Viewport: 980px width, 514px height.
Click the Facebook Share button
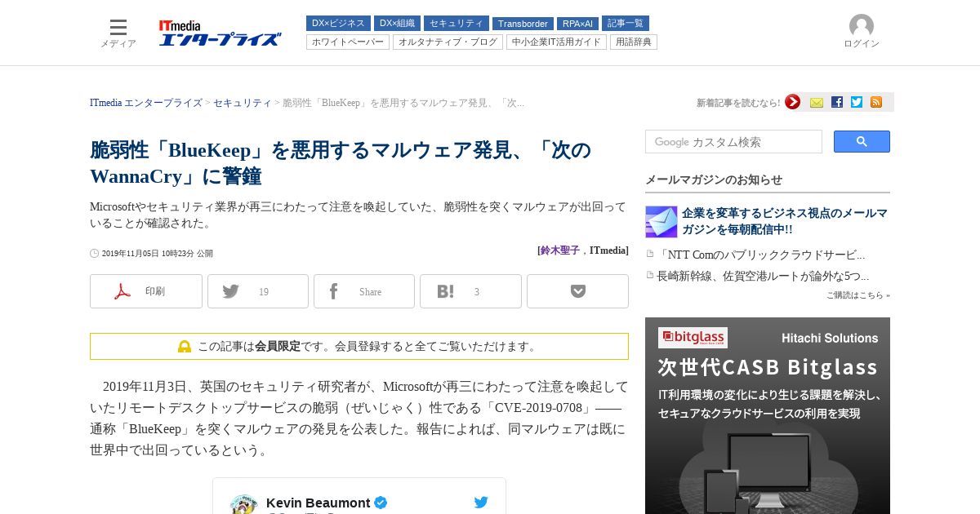click(364, 291)
